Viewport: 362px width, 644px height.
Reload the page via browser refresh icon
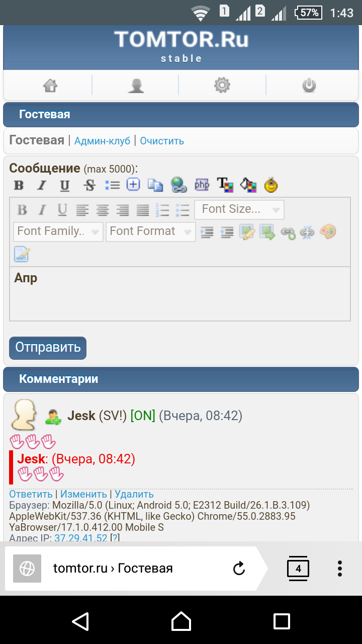click(x=239, y=569)
